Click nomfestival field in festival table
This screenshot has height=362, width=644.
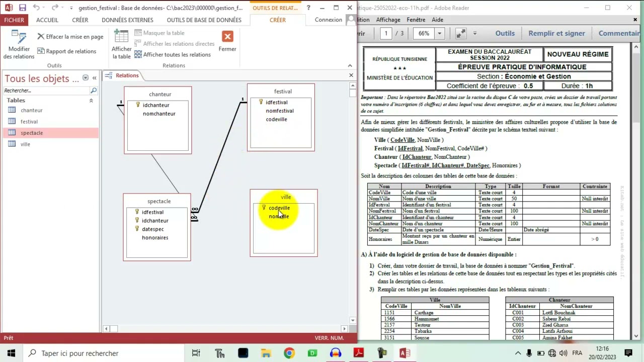tap(280, 111)
